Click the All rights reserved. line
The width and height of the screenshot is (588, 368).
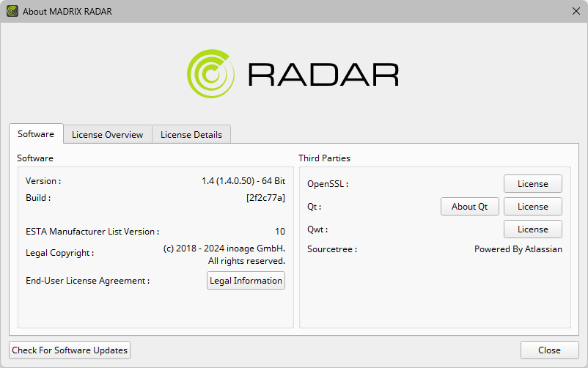(x=246, y=261)
